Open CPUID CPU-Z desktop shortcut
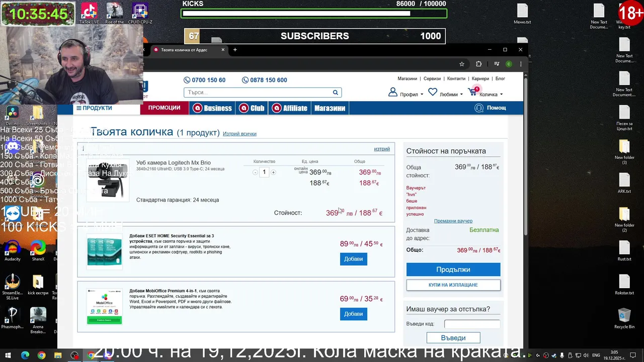The image size is (644, 362). pos(140,13)
